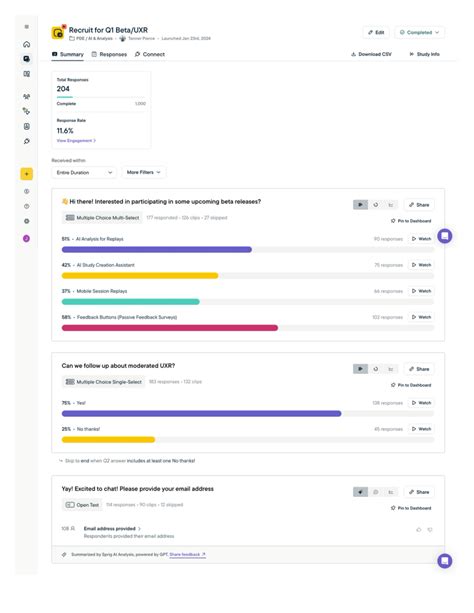Click the purple user avatar icon
Viewport: 474px width, 613px height.
(x=27, y=238)
